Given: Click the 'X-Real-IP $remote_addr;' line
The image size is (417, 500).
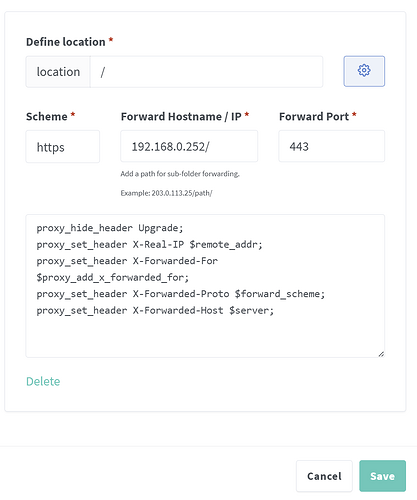Looking at the screenshot, I should click(150, 245).
